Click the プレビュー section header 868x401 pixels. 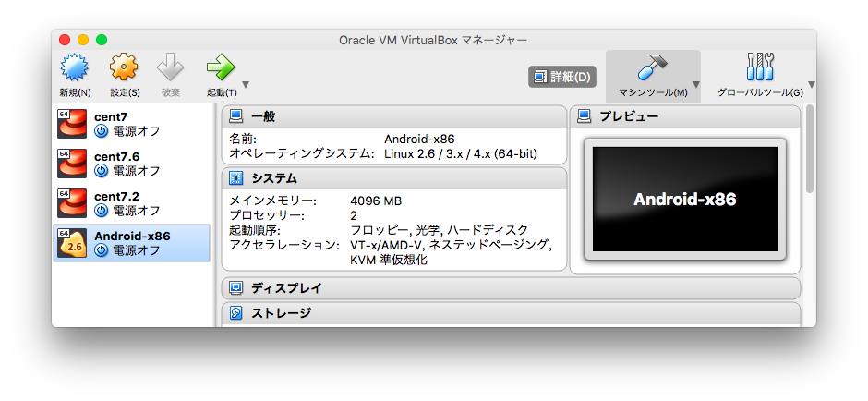(x=685, y=116)
